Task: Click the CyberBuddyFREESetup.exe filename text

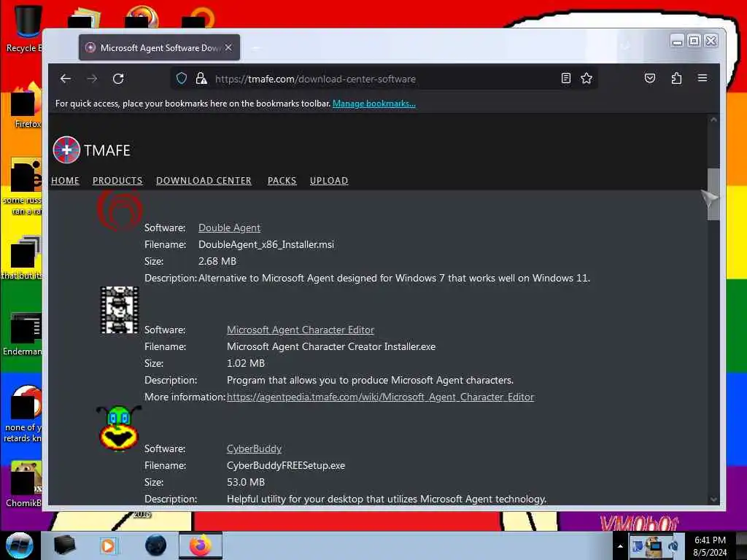Action: [286, 466]
